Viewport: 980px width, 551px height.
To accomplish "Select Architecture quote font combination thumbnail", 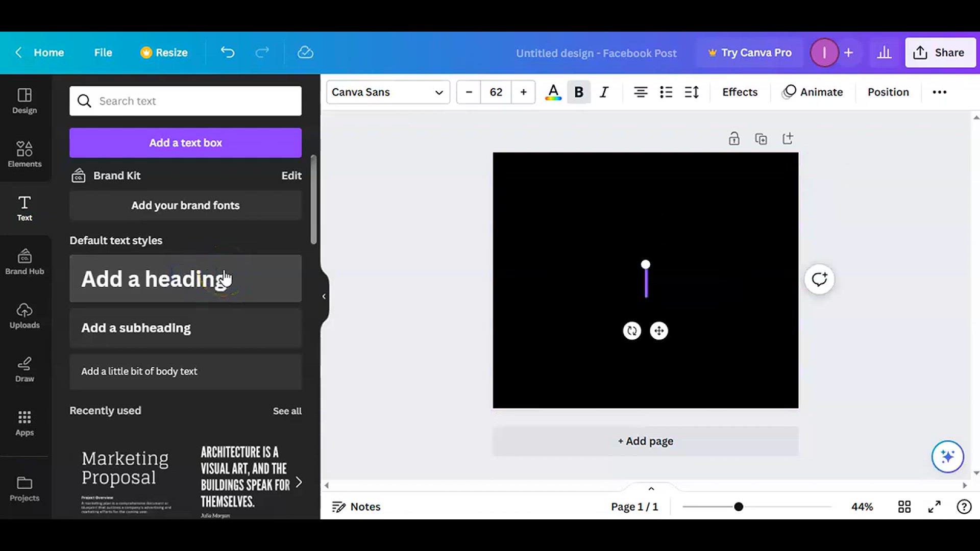I will 244,482.
